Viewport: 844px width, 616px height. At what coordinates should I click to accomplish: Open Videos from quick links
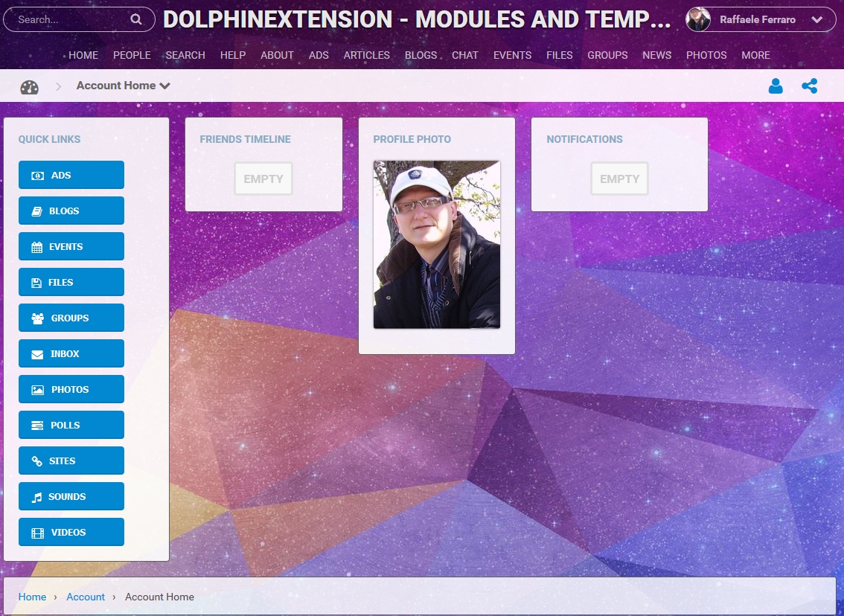click(x=71, y=533)
